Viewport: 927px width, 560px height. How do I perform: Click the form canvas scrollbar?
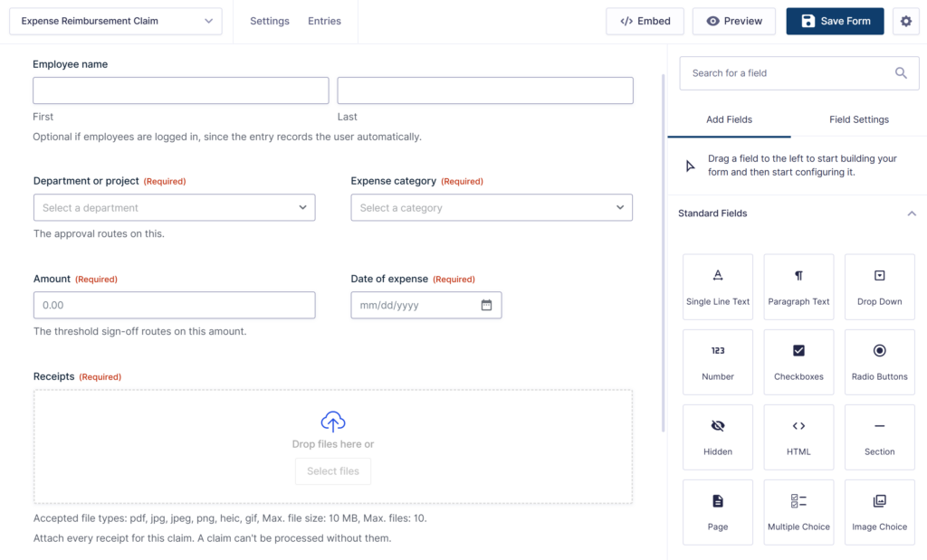click(x=663, y=252)
